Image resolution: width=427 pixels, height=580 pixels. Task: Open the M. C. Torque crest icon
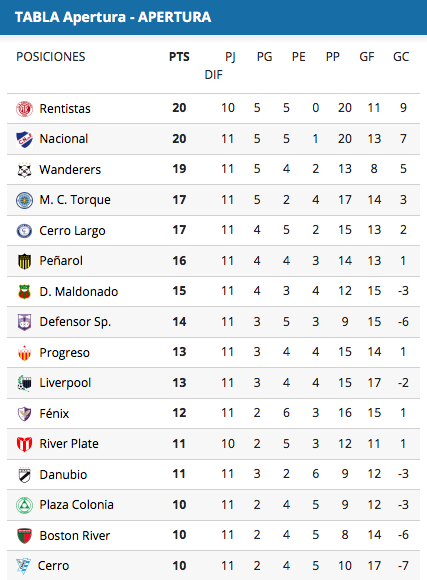[x=24, y=200]
